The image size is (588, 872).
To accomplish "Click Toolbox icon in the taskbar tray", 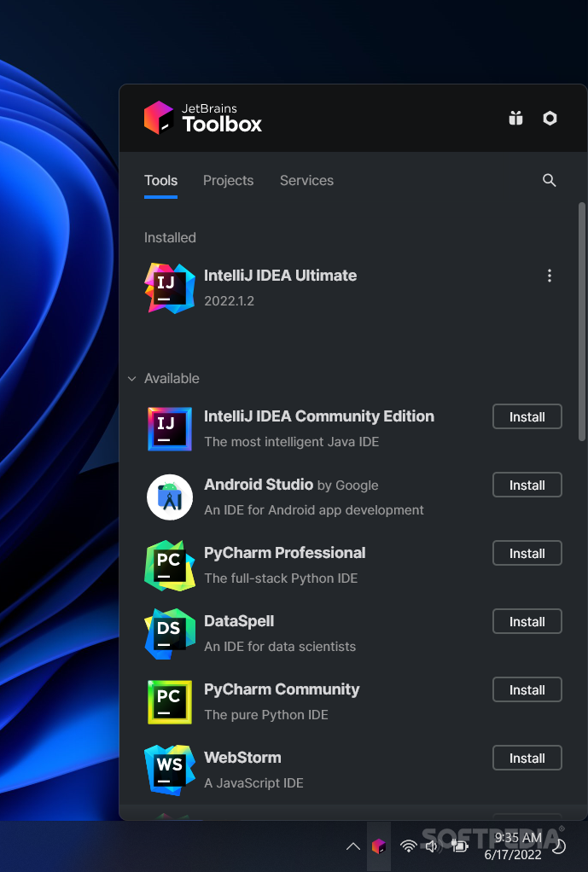I will click(x=379, y=846).
